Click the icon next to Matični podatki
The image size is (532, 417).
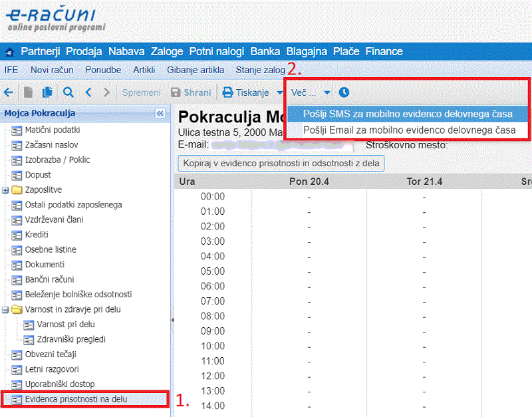pyautogui.click(x=17, y=130)
